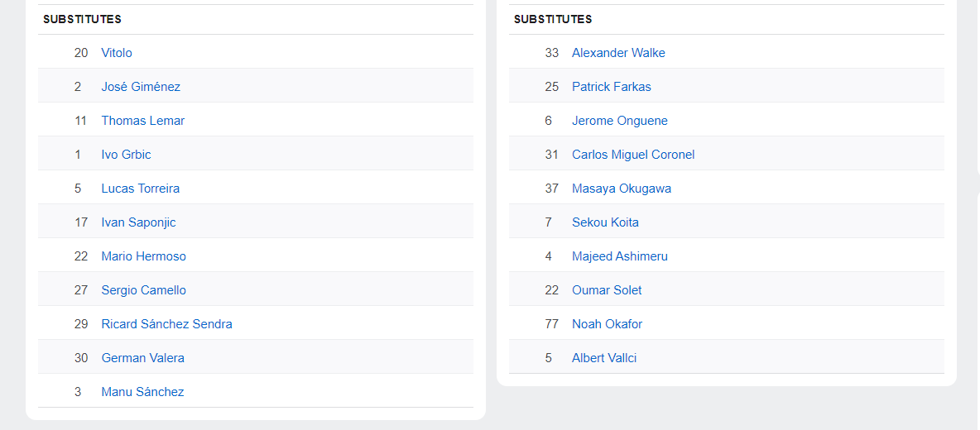This screenshot has height=430, width=980.
Task: Click on Patrick Farkas
Action: point(612,87)
